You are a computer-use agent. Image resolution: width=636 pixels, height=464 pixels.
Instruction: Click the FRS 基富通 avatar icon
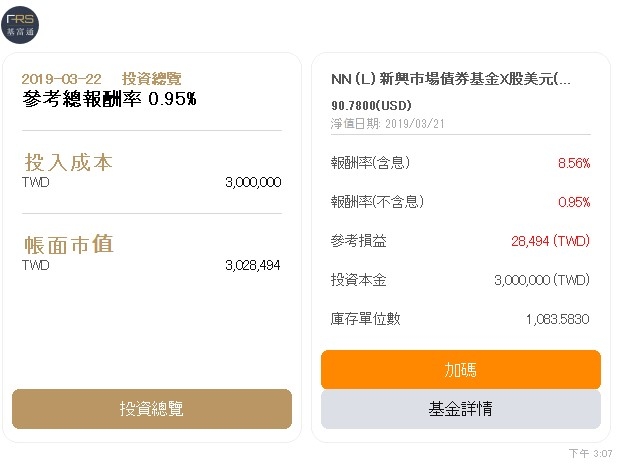pos(20,25)
